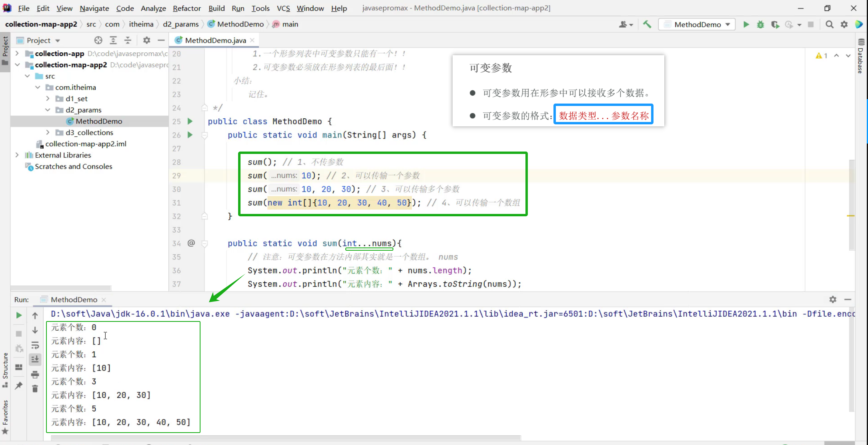The width and height of the screenshot is (868, 445).
Task: Toggle Scroll to End in the console
Action: (x=35, y=359)
